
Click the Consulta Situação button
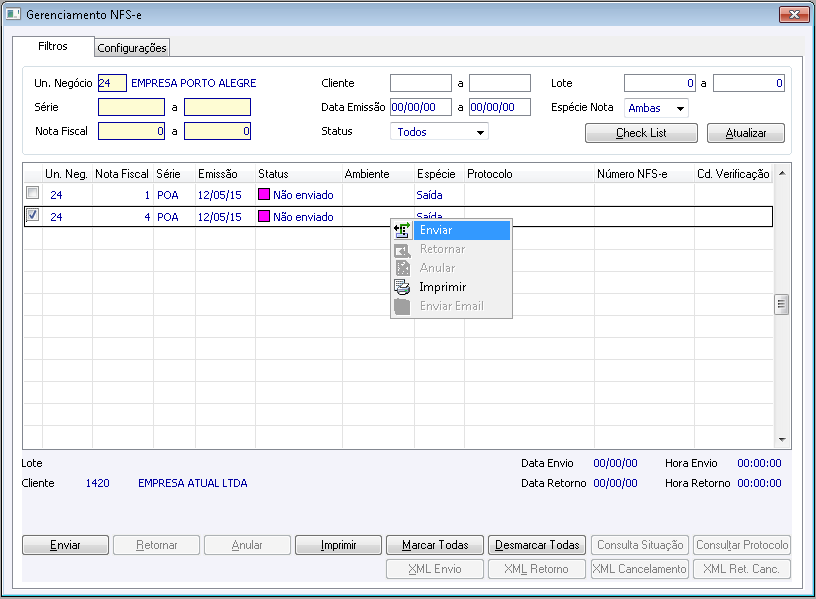click(x=640, y=545)
